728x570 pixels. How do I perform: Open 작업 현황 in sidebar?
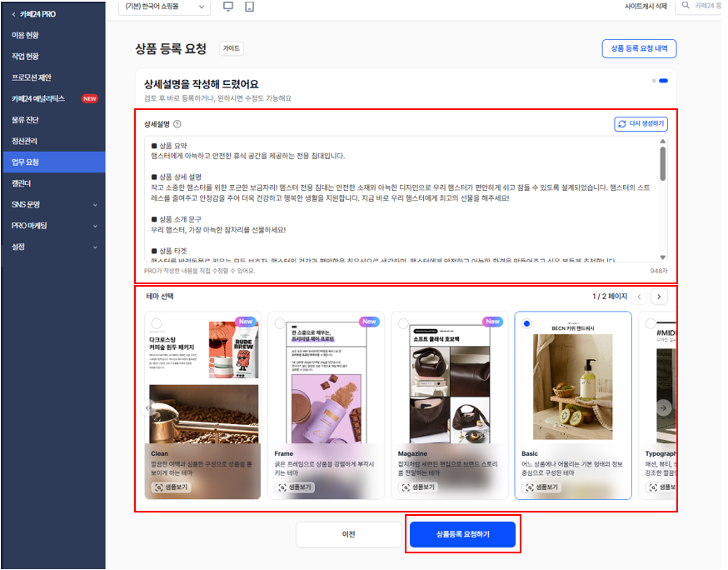53,57
